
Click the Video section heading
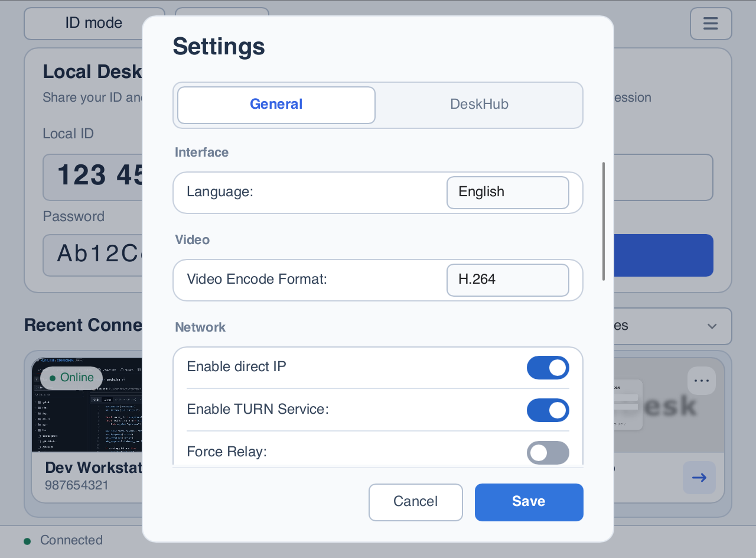coord(193,240)
